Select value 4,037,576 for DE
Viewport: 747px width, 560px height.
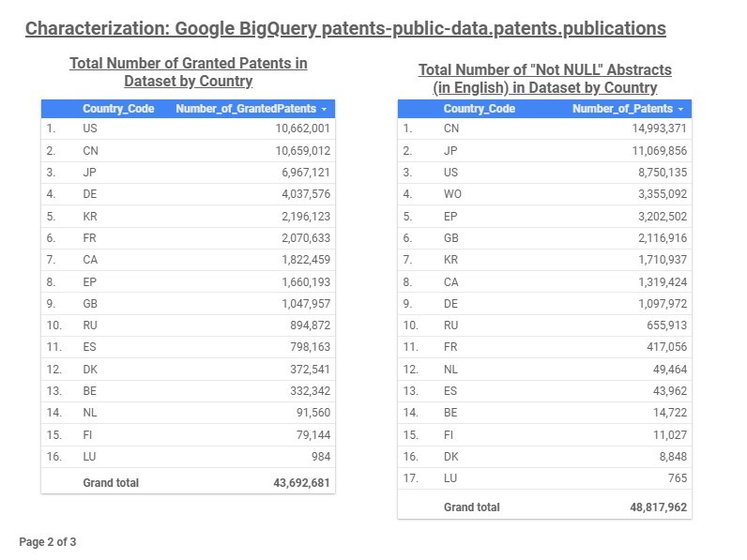(x=306, y=194)
